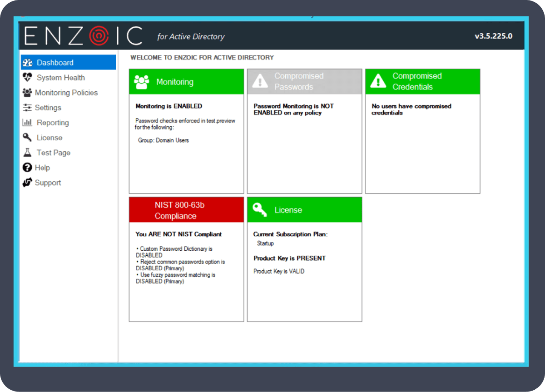Click the Settings sliders icon
The width and height of the screenshot is (545, 392).
point(27,108)
